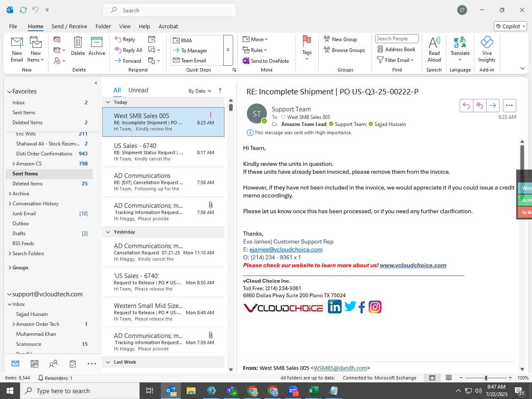The width and height of the screenshot is (532, 399).
Task: Expand the Search Folders node
Action: click(10, 254)
